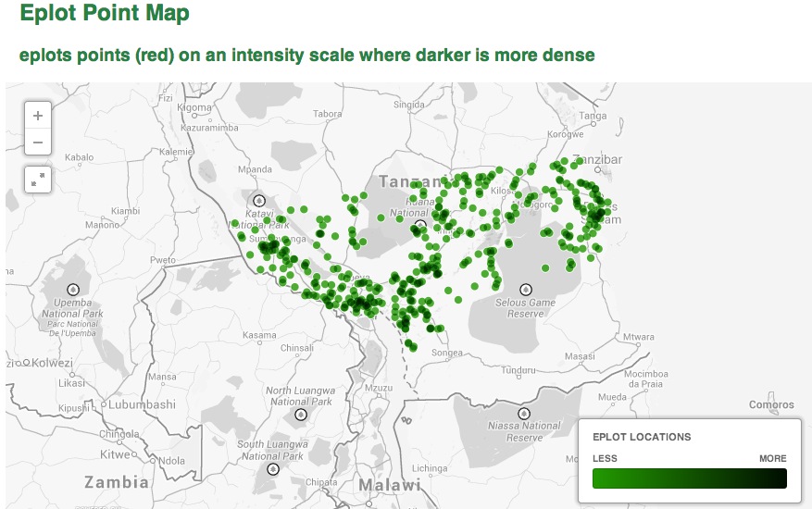
Task: Click the Eplot Point Map heading
Action: pos(105,12)
